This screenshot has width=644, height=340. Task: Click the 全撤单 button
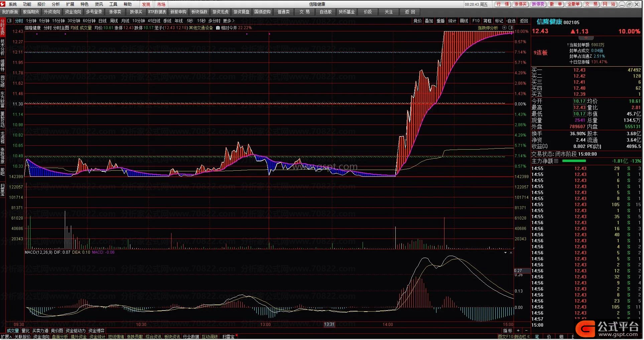(x=573, y=4)
